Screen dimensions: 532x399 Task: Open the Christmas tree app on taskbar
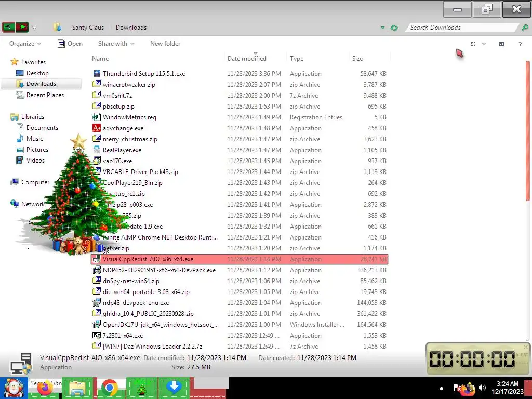click(141, 388)
